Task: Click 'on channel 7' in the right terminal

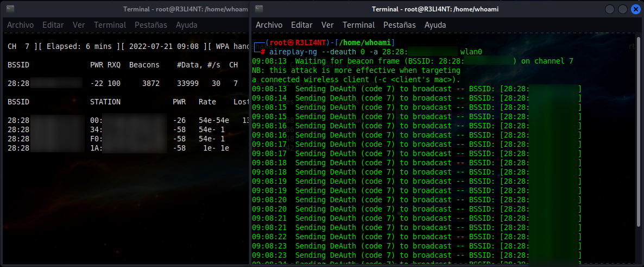Action: [547, 61]
